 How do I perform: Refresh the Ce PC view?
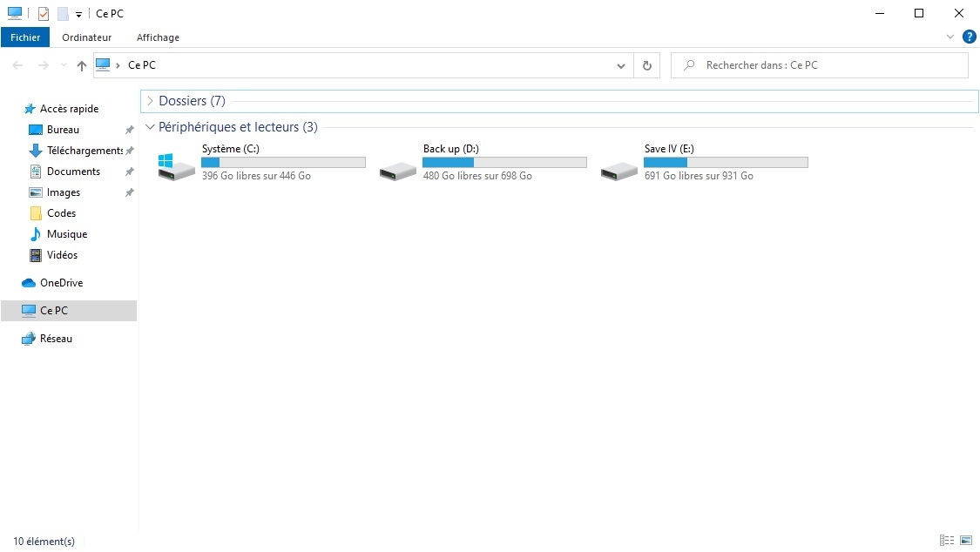647,65
